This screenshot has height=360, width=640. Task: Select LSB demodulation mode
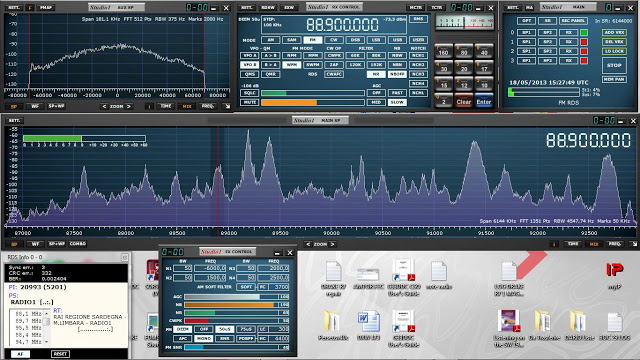376,40
